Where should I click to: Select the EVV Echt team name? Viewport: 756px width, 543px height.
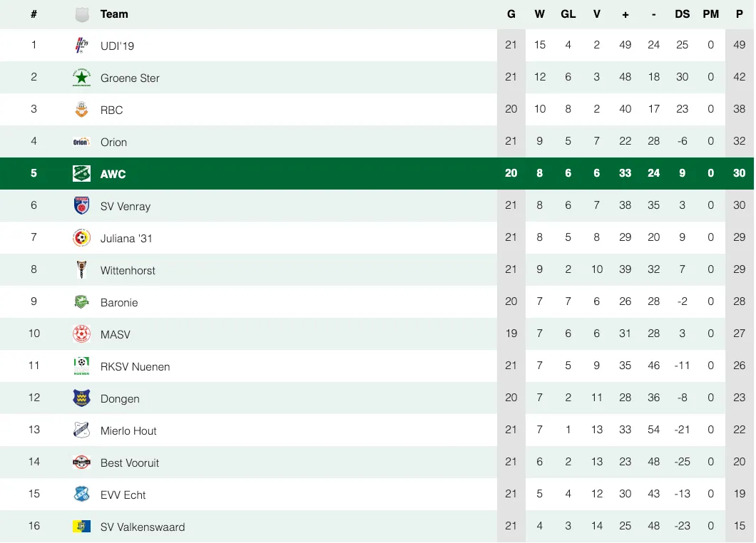coord(123,495)
